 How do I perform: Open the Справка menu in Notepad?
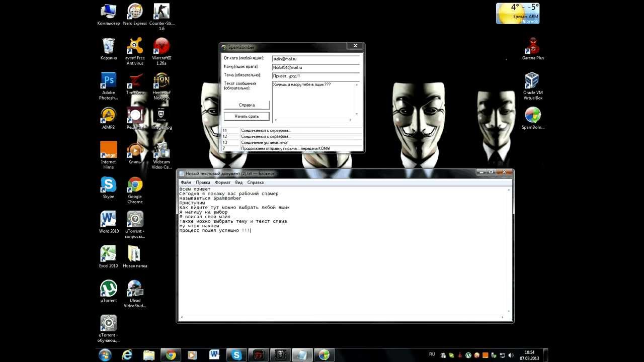point(256,183)
